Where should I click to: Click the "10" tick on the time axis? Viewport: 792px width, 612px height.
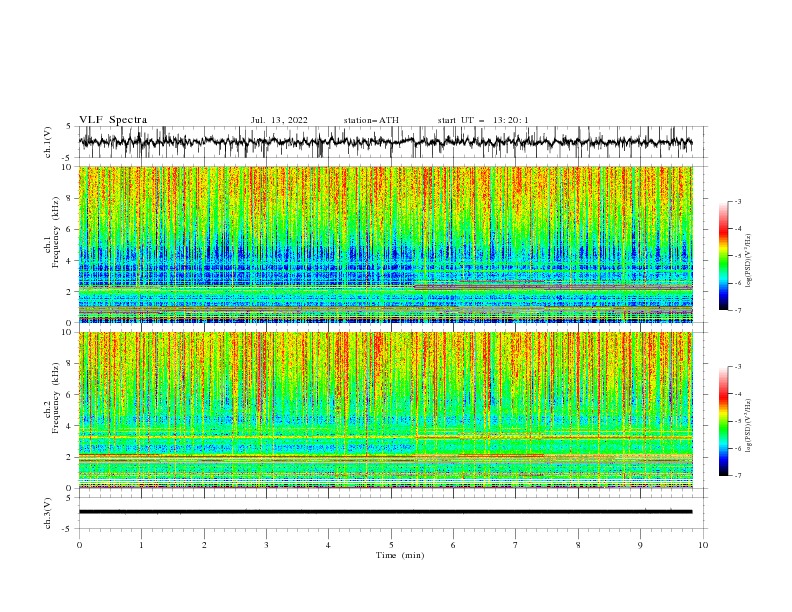tap(703, 545)
